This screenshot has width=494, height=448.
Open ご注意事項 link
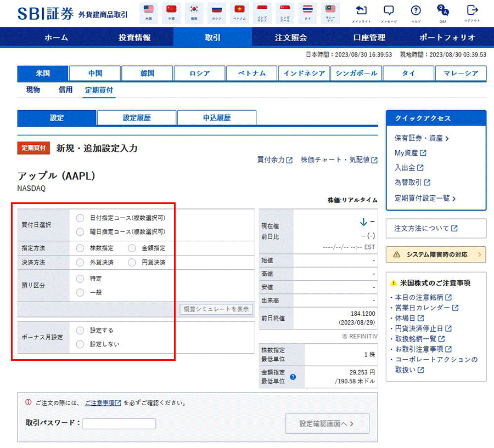[103, 402]
